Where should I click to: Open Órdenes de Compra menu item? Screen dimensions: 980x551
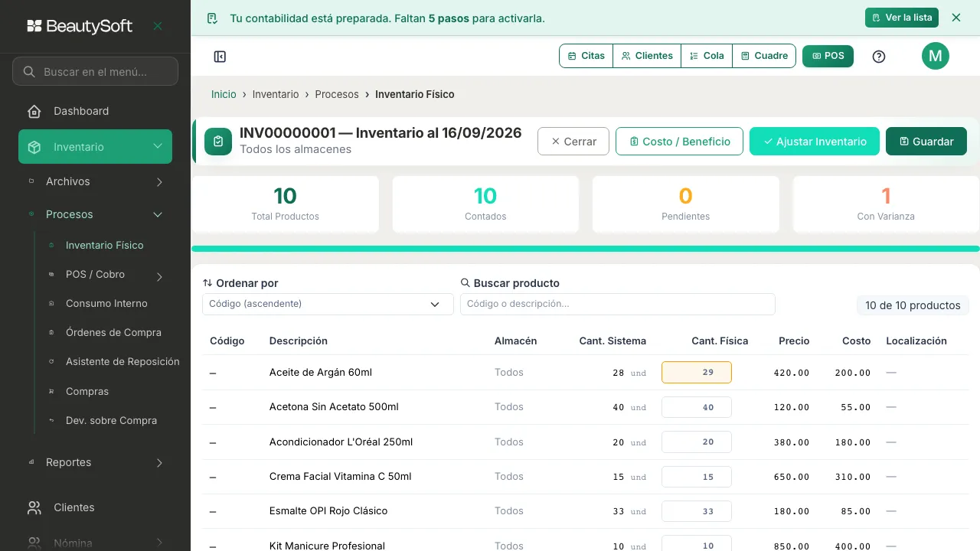click(x=113, y=333)
